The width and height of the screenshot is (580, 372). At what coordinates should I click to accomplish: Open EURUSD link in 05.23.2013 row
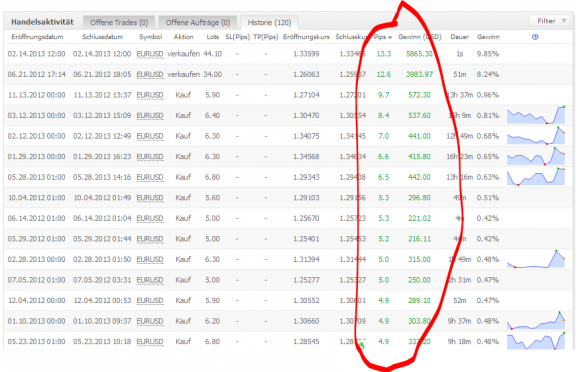150,341
